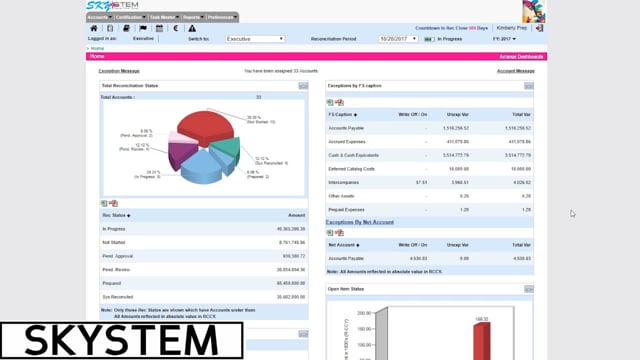The image size is (640, 360).
Task: Open the Task Master menu
Action: (164, 17)
